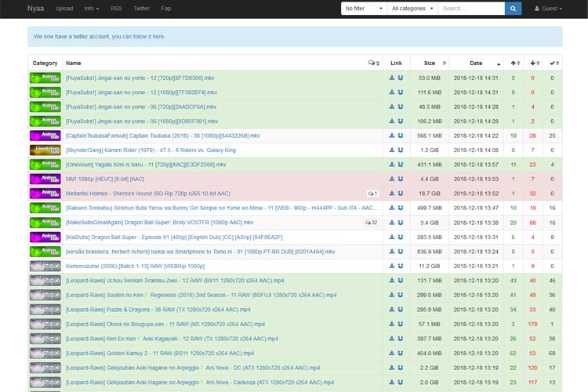This screenshot has width=588, height=392.
Task: Download torrent for Puzzle & Dragons - 38 RAW
Action: [391, 310]
